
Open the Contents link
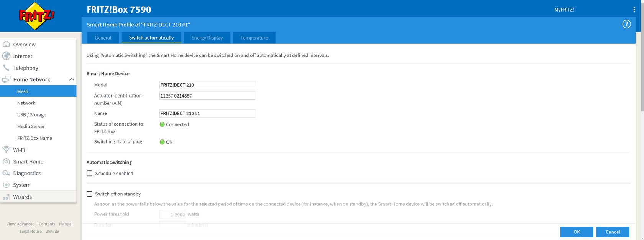tap(47, 224)
